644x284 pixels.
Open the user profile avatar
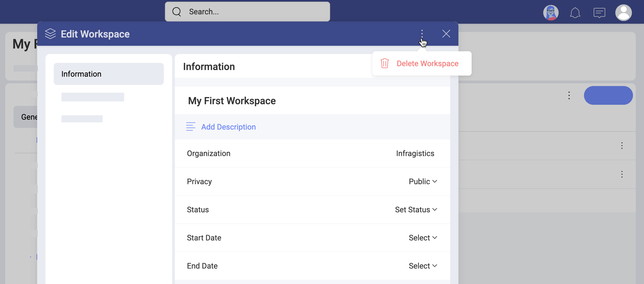pos(623,13)
